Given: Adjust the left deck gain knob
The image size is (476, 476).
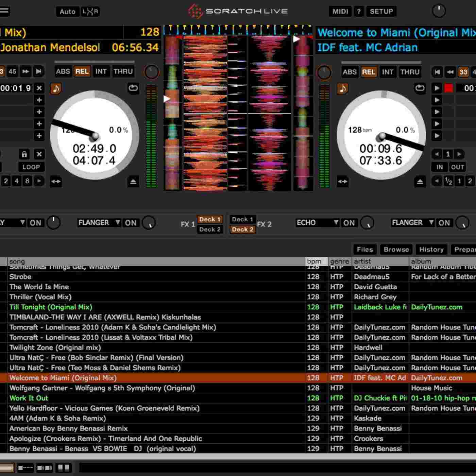Looking at the screenshot, I should (x=152, y=72).
